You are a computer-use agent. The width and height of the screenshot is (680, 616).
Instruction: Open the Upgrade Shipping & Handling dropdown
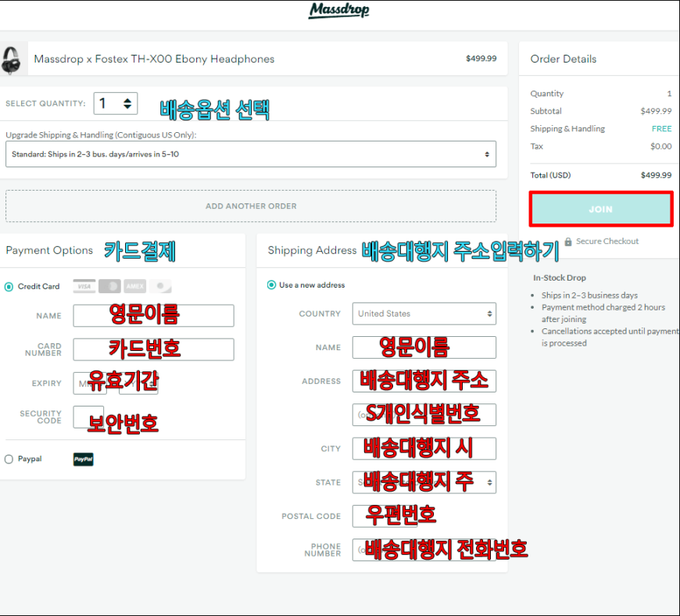(x=251, y=154)
